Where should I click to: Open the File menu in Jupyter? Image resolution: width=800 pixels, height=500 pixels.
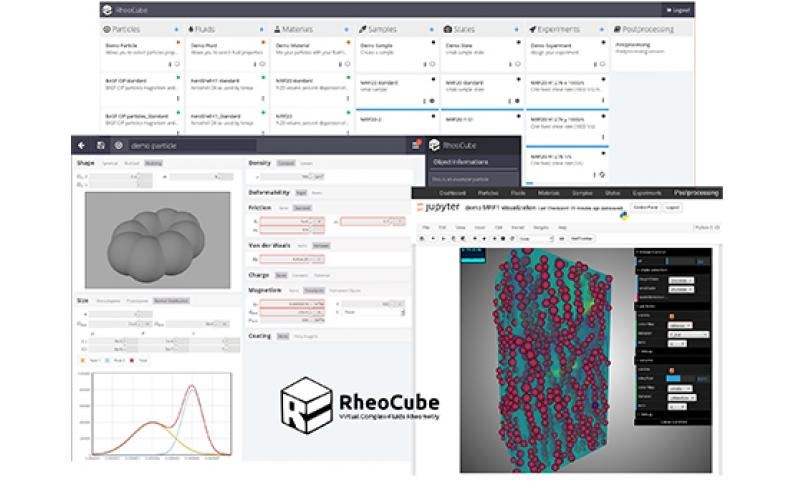[426, 228]
